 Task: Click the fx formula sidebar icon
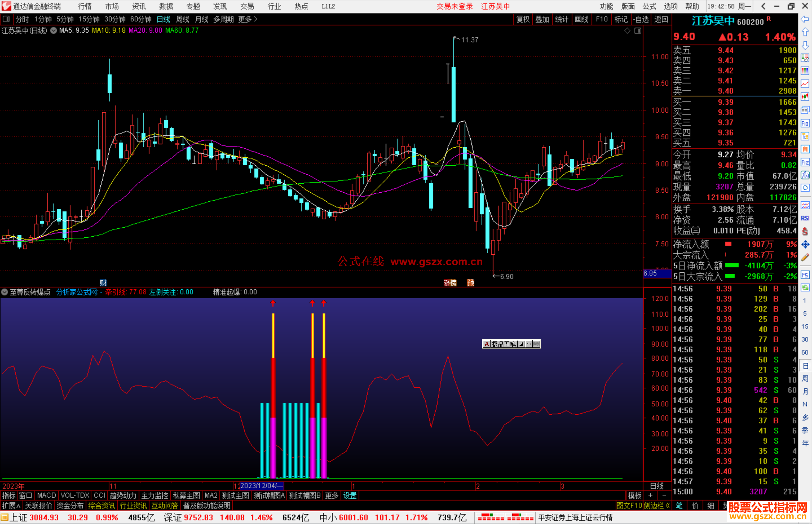point(805,175)
